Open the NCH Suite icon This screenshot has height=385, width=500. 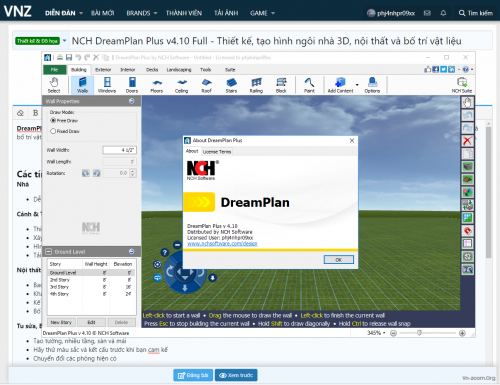[462, 85]
